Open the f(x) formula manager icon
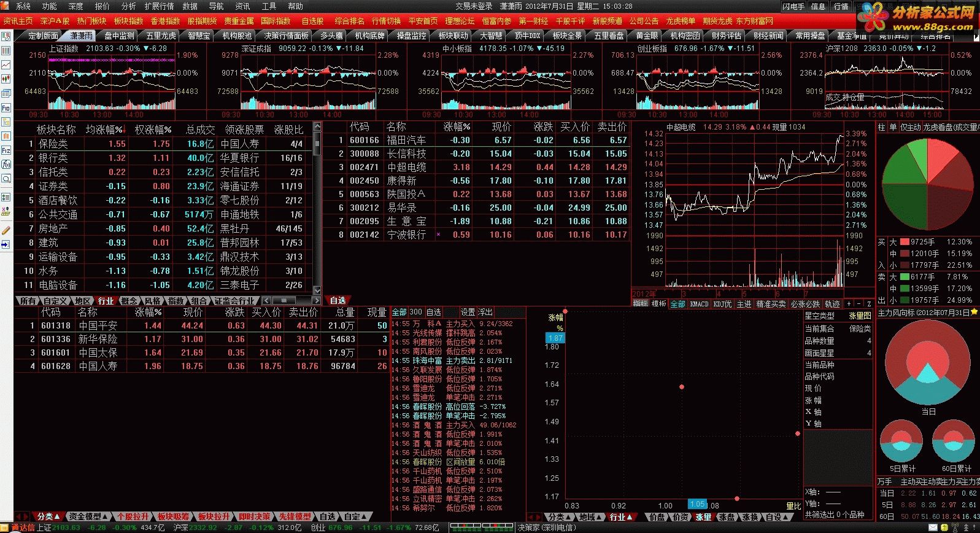 click(6, 164)
